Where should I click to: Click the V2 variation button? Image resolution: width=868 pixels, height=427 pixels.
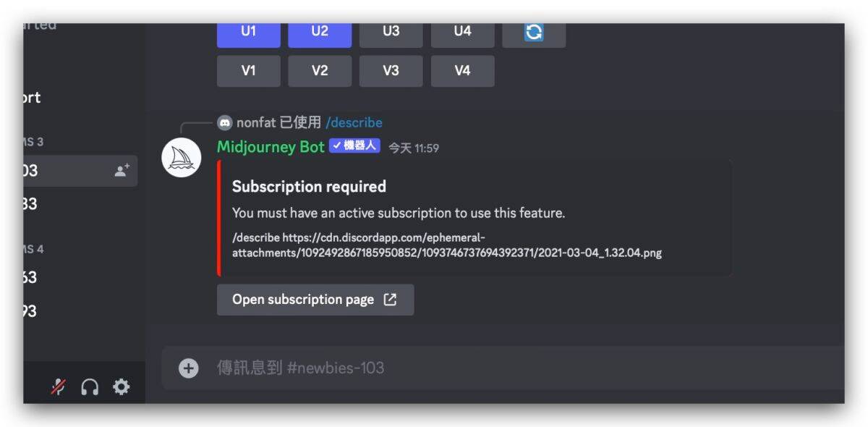[320, 71]
